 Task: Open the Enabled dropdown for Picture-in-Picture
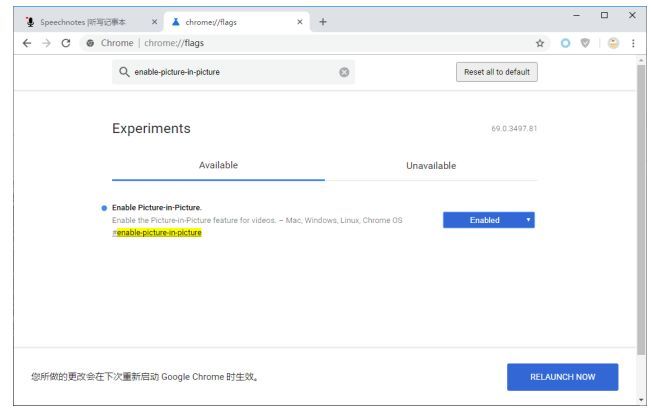[488, 220]
